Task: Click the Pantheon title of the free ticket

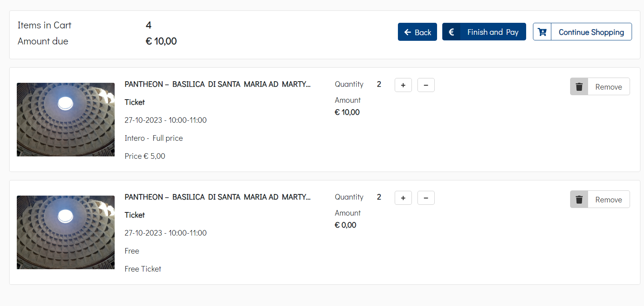Action: click(x=217, y=197)
